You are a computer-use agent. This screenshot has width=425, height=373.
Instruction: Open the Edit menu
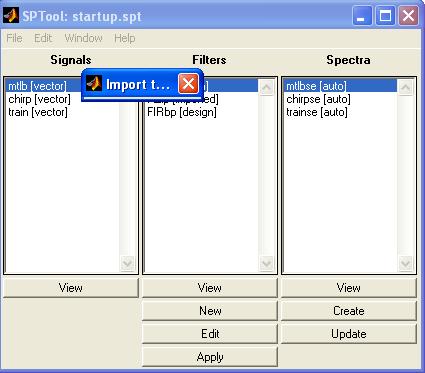[x=43, y=38]
